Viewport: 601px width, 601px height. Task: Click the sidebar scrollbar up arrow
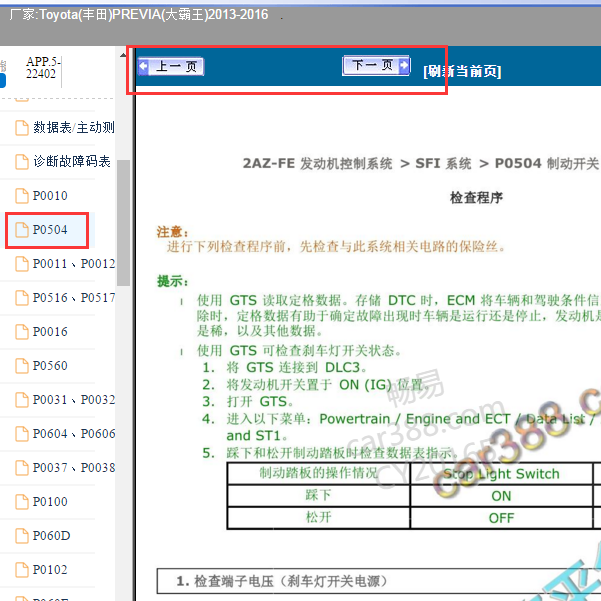(x=123, y=55)
